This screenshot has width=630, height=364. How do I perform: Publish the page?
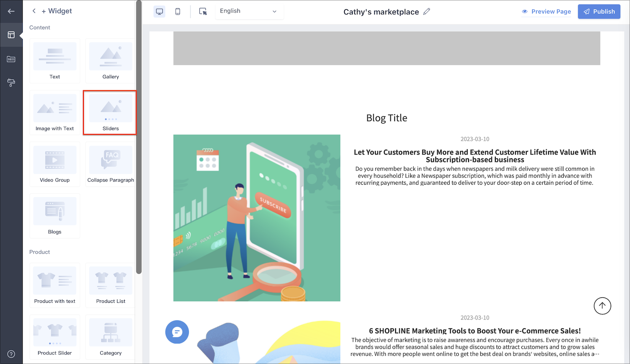pos(599,11)
